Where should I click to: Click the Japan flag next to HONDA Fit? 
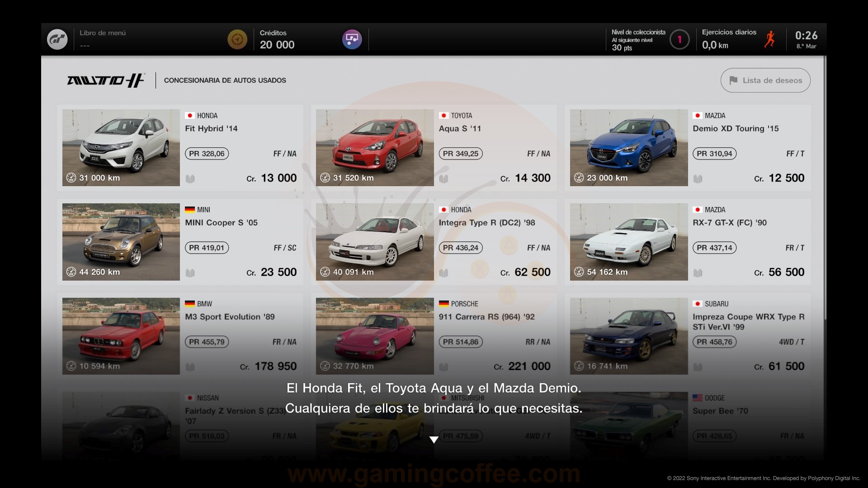(x=190, y=116)
